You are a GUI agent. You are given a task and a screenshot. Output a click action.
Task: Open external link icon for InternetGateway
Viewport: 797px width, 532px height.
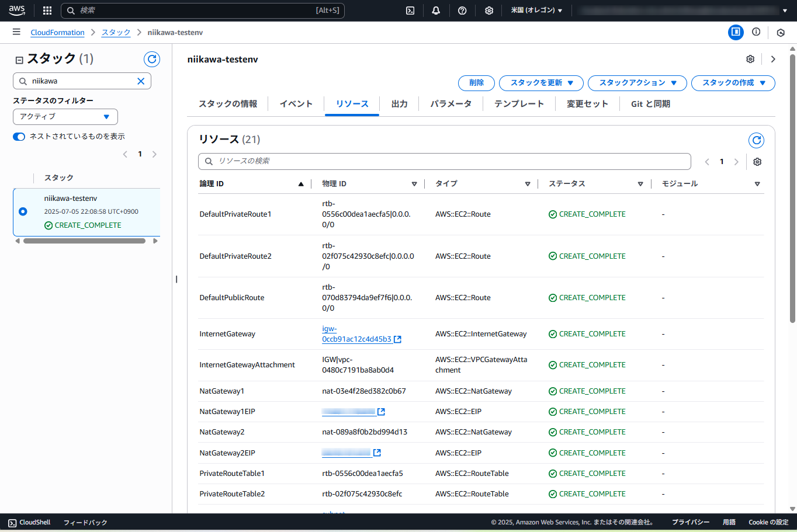[x=397, y=339]
